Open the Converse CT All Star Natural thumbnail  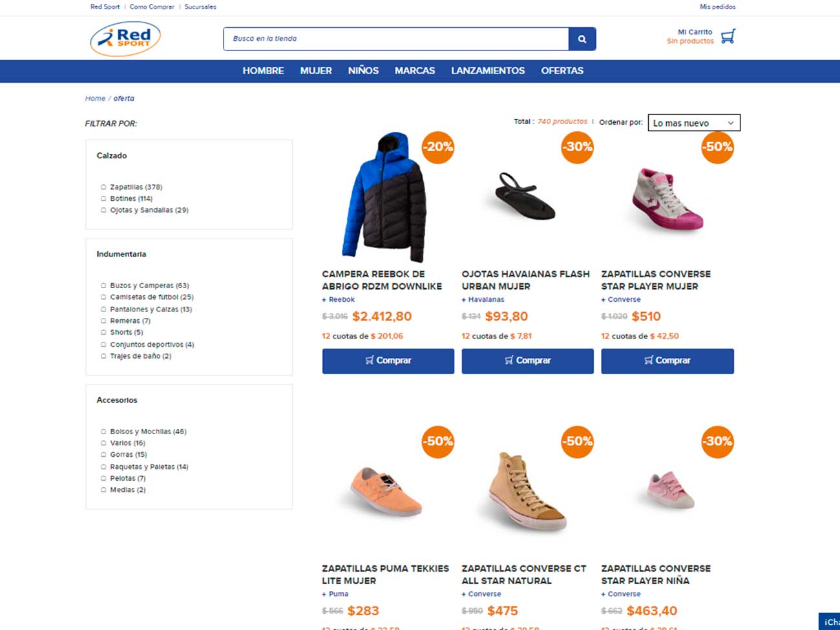coord(527,491)
